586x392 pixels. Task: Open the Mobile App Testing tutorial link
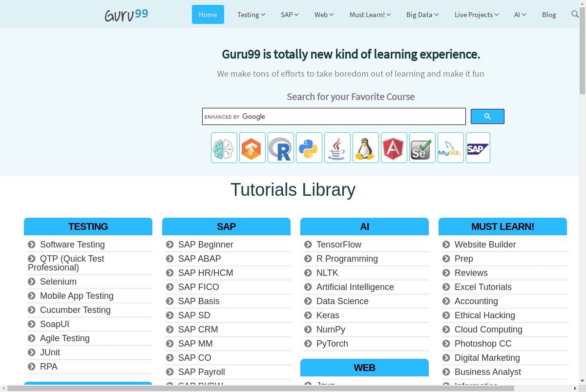77,296
